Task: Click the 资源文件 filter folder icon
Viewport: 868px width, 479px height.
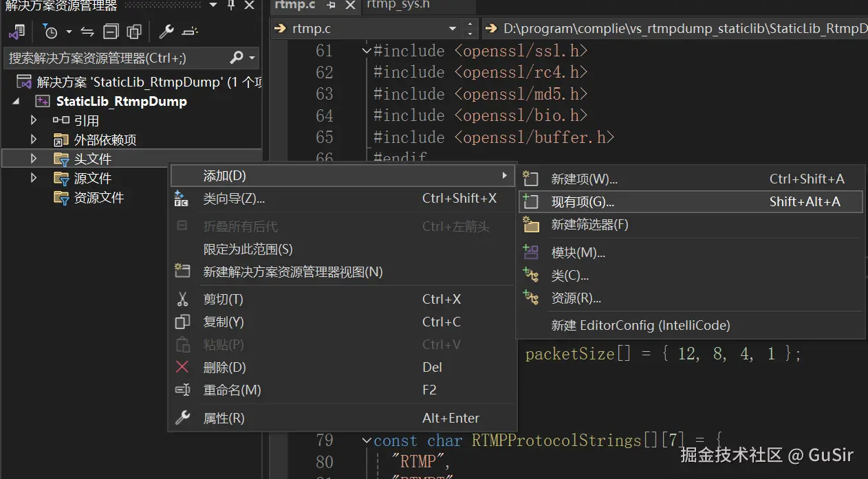Action: point(61,197)
